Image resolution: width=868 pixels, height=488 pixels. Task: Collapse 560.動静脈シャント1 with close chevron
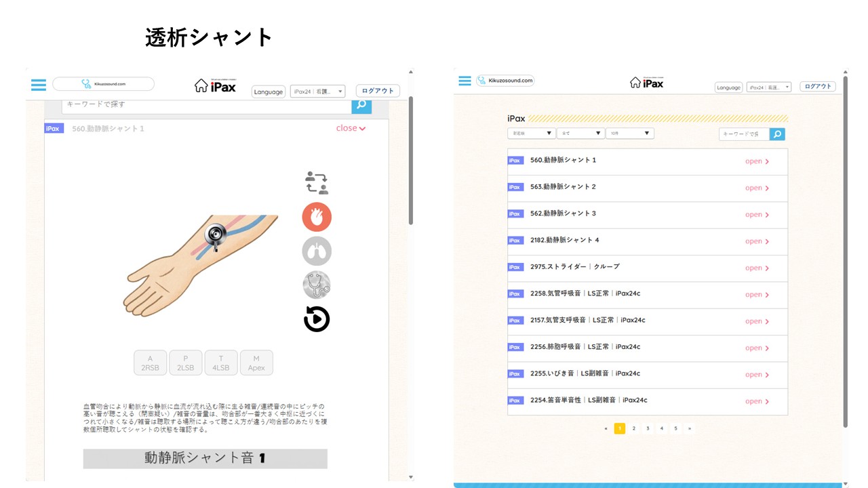point(351,128)
